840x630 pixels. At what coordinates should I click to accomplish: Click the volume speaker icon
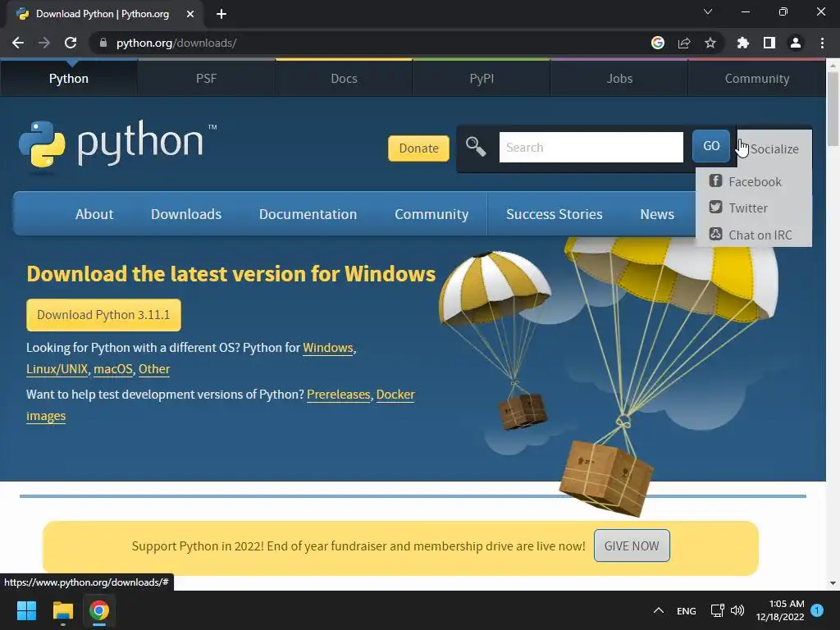[737, 610]
